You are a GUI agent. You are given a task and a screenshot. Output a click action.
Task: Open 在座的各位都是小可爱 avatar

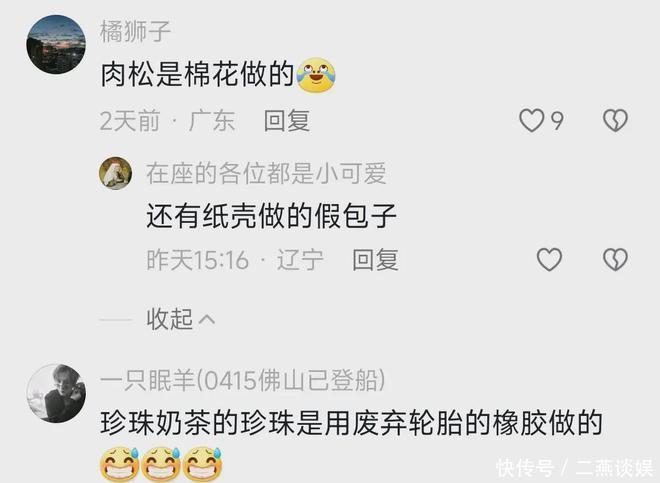pos(115,173)
